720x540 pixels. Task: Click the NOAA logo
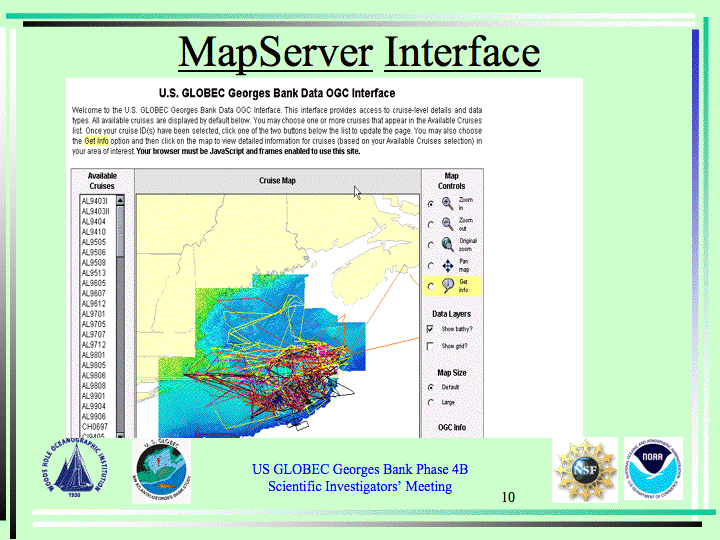(x=653, y=468)
